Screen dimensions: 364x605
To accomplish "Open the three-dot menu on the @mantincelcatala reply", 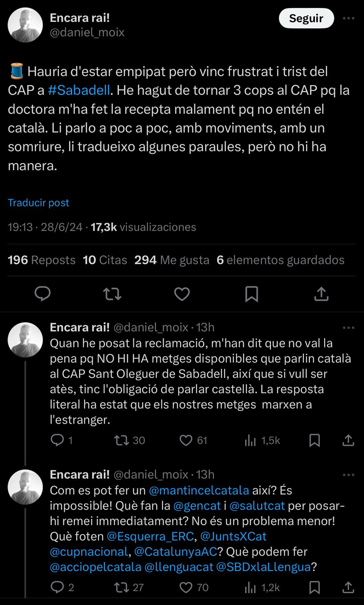I will [348, 475].
